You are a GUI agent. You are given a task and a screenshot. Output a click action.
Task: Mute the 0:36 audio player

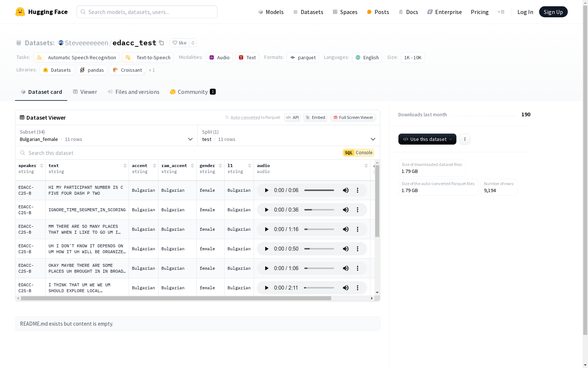pyautogui.click(x=346, y=210)
